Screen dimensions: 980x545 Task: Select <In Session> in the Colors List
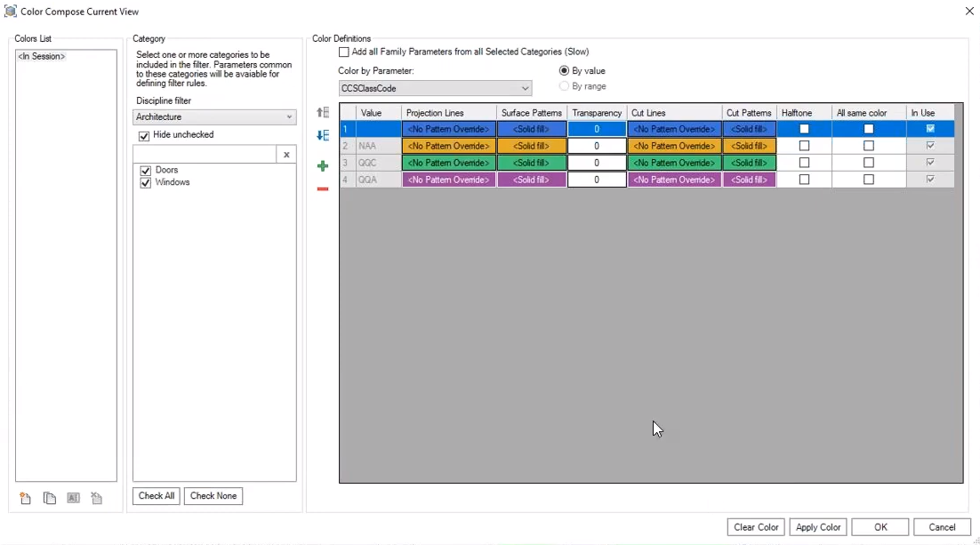pos(42,57)
